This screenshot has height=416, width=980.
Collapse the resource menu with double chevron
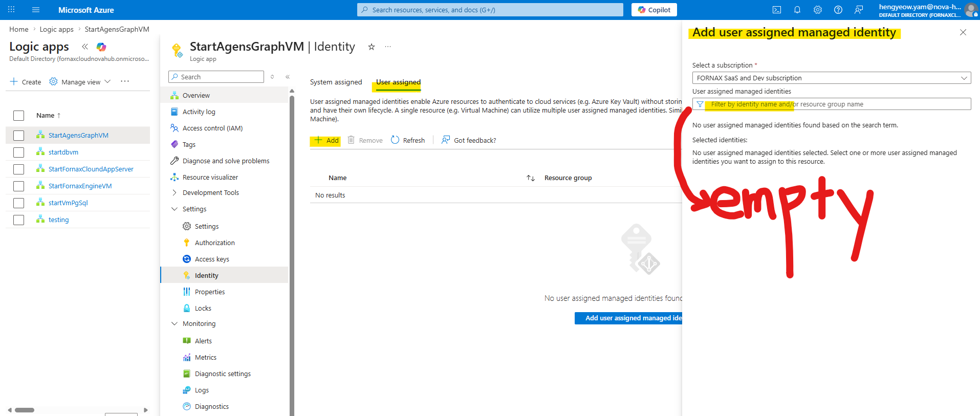pyautogui.click(x=288, y=77)
